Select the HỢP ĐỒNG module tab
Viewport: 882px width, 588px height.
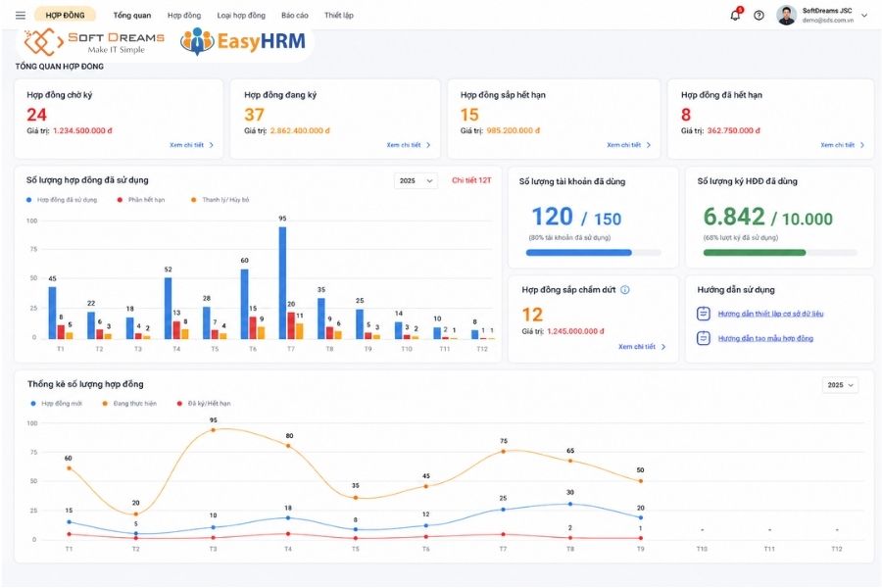point(66,16)
